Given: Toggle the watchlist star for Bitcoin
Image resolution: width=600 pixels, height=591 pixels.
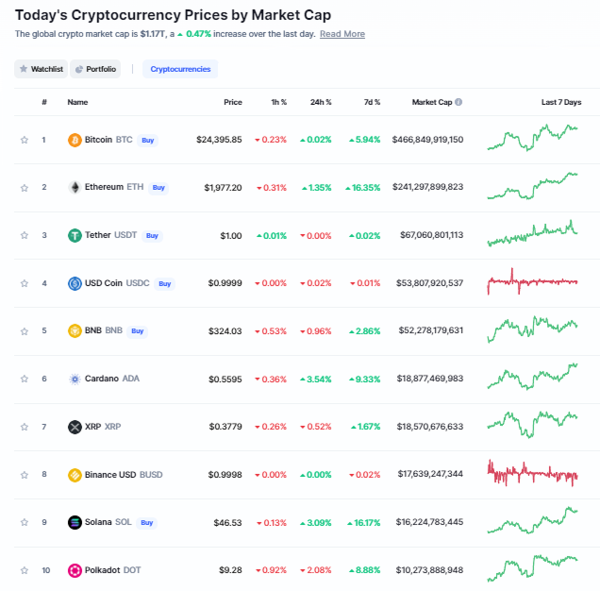Looking at the screenshot, I should pyautogui.click(x=24, y=140).
